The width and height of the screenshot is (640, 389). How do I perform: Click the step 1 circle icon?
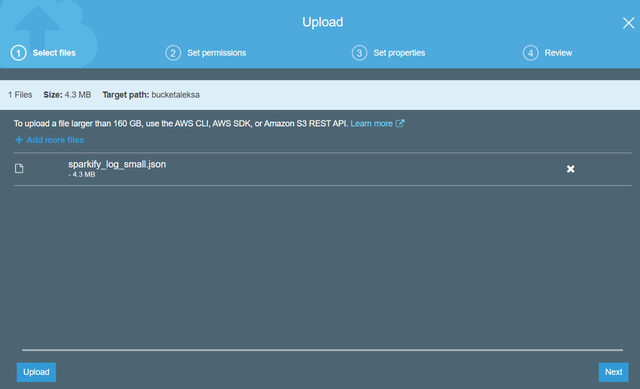tap(18, 53)
